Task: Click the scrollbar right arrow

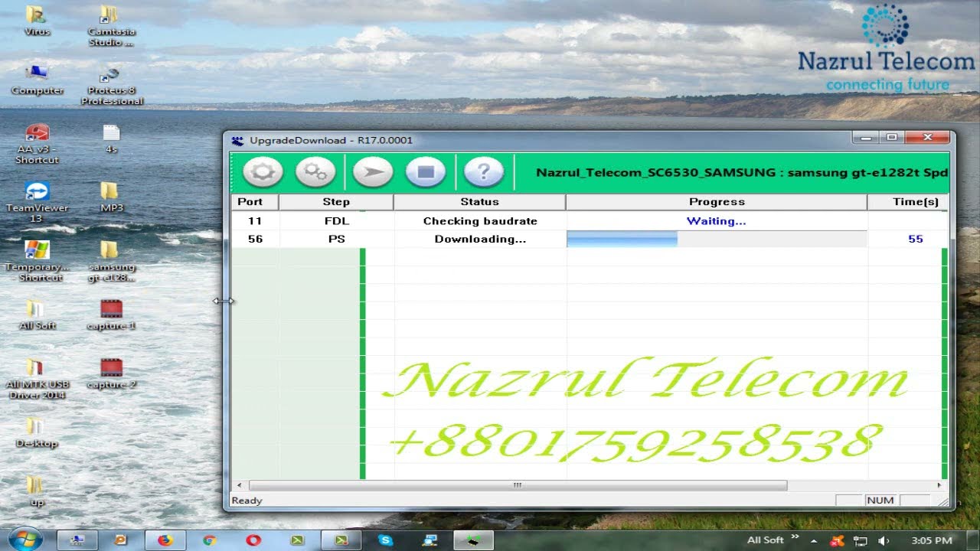Action: (939, 485)
